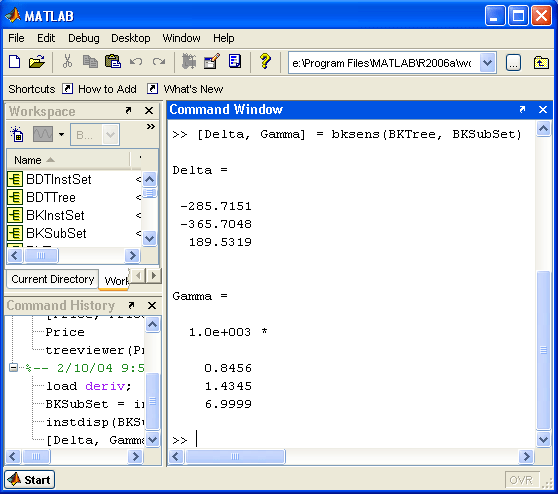Close the Workspace panel
This screenshot has height=495, width=558.
click(x=149, y=111)
